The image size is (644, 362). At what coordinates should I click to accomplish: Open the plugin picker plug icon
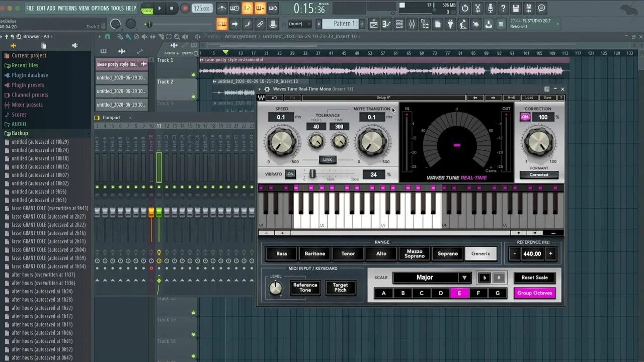pos(450,24)
